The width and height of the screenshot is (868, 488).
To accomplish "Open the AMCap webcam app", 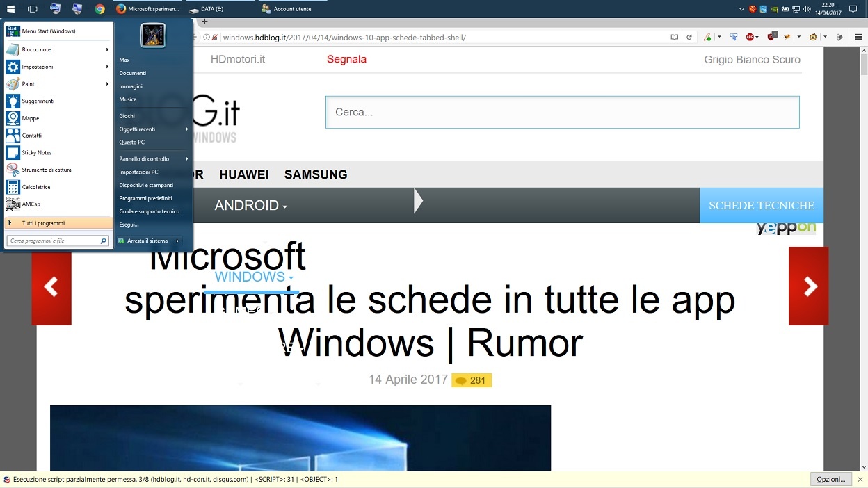I will click(x=58, y=204).
